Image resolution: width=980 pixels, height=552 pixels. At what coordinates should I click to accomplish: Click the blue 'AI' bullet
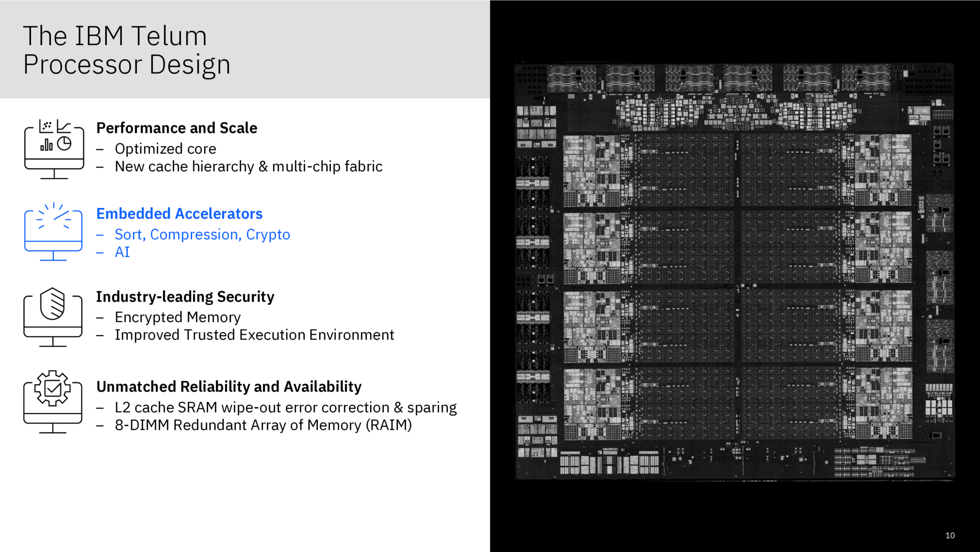(x=123, y=252)
